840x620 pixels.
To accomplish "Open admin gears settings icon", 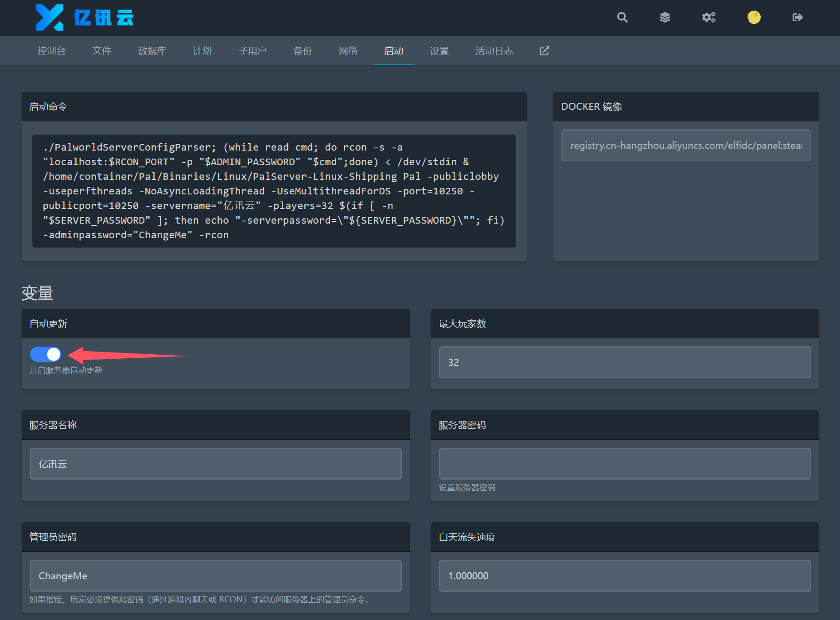I will (709, 17).
